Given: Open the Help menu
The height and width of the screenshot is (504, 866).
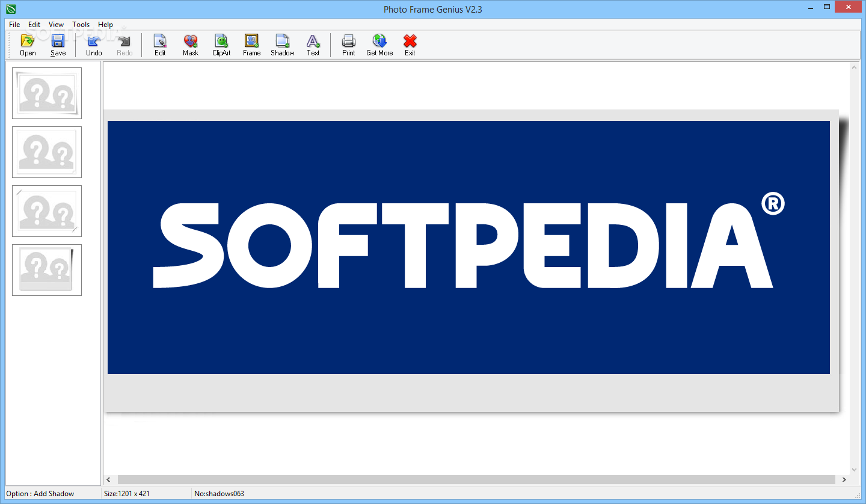Looking at the screenshot, I should point(106,25).
